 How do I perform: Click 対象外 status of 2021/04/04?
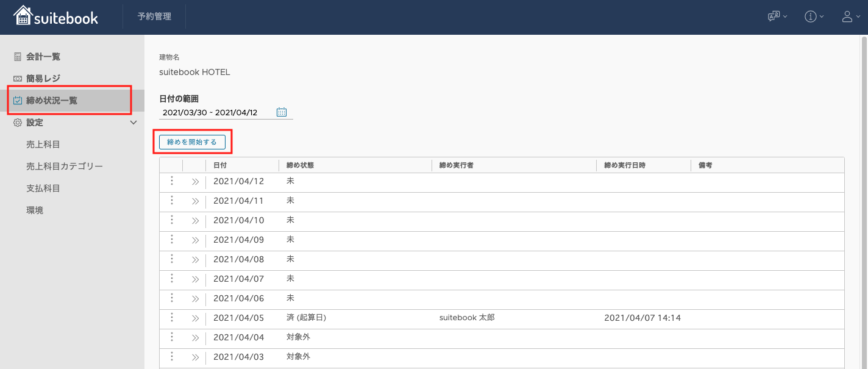(298, 337)
